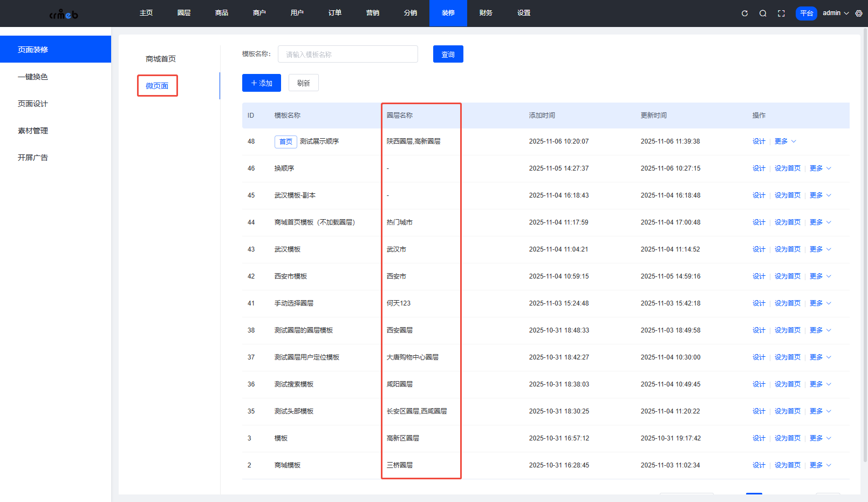The width and height of the screenshot is (868, 502).
Task: Switch to the 装修 menu
Action: pos(448,13)
